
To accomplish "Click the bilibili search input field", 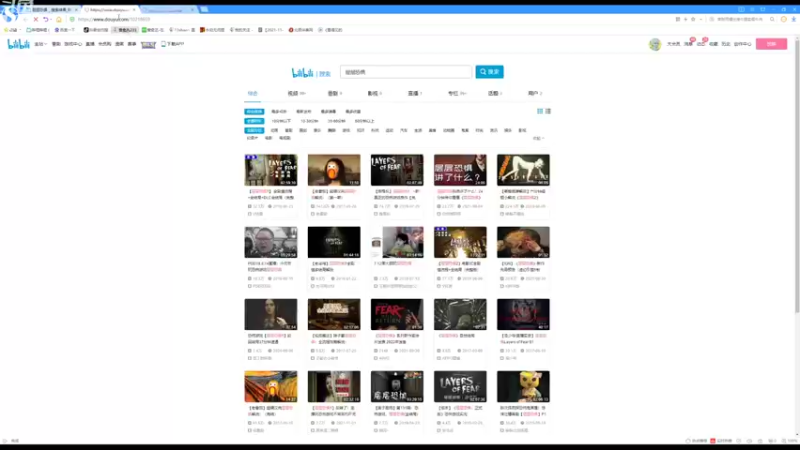I will [406, 72].
